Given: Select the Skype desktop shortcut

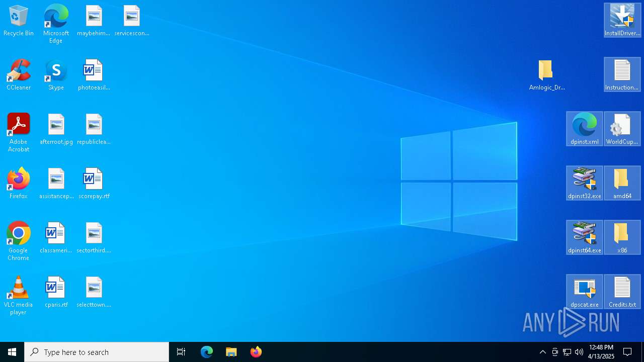Looking at the screenshot, I should pos(56,75).
